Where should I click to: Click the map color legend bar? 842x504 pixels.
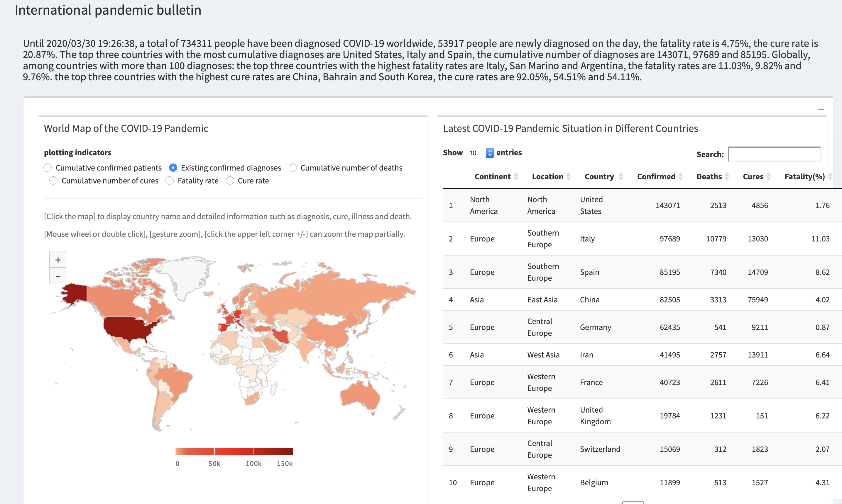(x=234, y=451)
